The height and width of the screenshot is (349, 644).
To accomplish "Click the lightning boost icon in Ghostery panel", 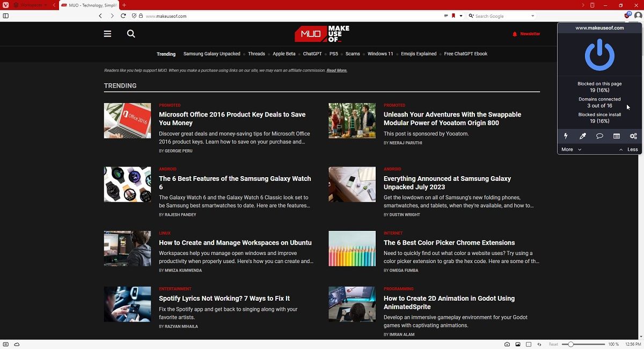I will coord(566,136).
